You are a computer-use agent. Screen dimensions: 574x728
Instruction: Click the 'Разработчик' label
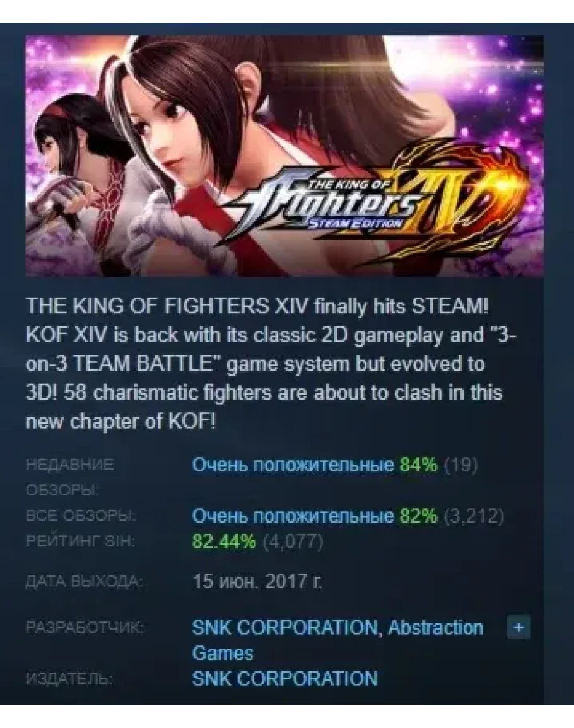click(85, 628)
